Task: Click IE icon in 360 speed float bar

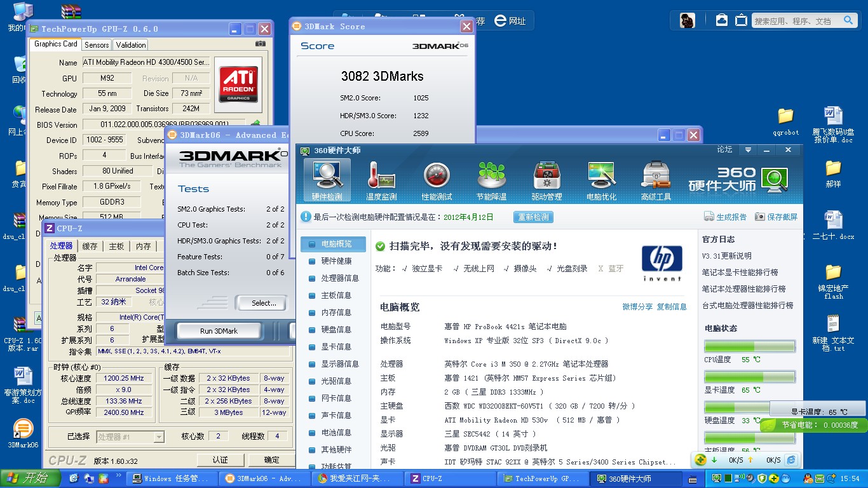Action: pyautogui.click(x=791, y=460)
